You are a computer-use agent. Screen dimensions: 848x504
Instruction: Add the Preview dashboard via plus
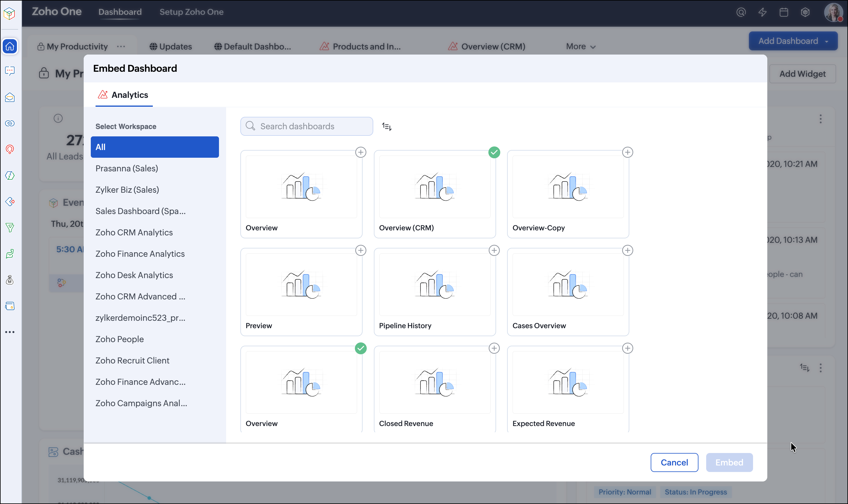tap(361, 250)
